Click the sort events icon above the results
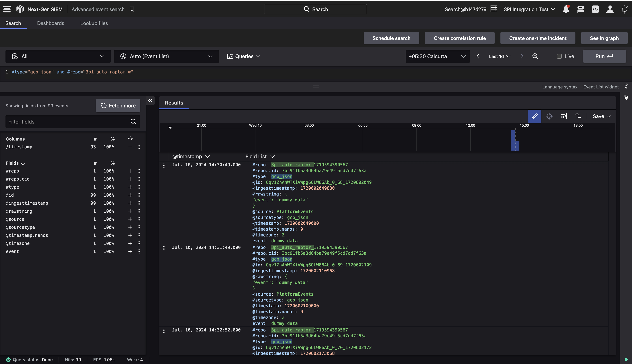 578,116
